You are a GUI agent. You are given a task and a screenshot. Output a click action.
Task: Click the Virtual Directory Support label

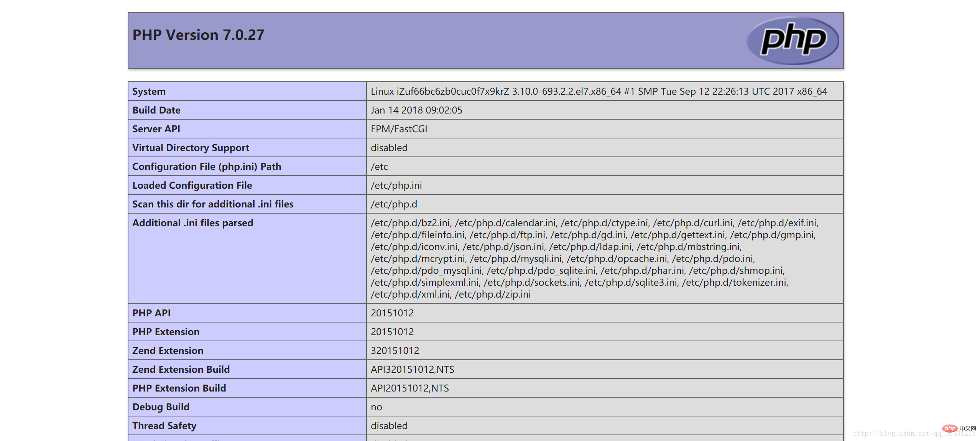pyautogui.click(x=191, y=148)
